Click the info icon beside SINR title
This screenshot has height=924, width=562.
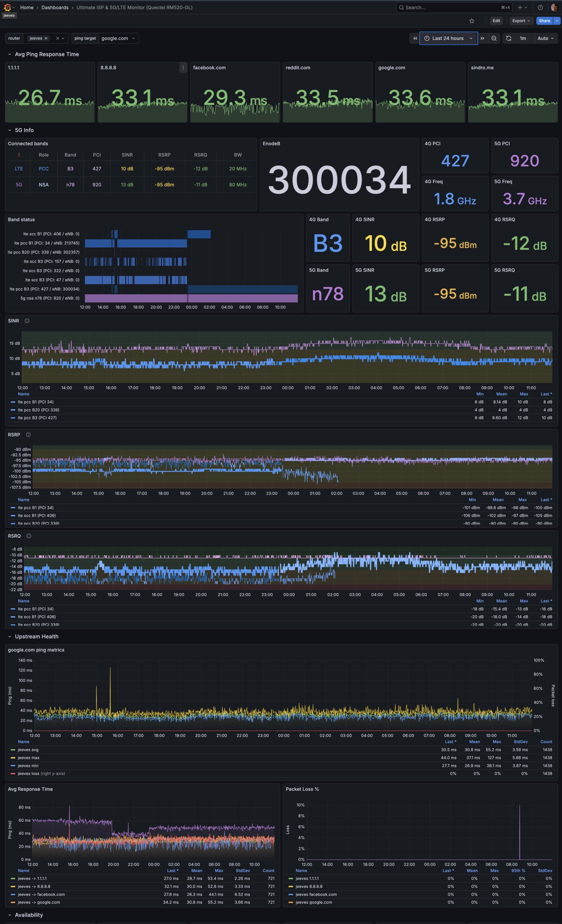[x=27, y=321]
